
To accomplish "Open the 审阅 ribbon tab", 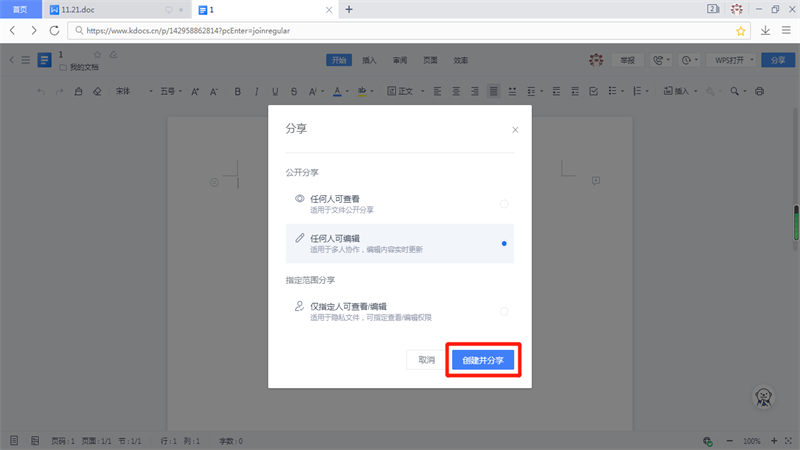I will coord(400,60).
